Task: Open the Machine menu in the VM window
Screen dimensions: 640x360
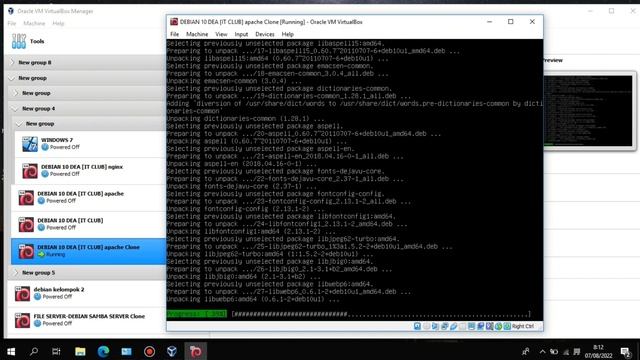Action: tap(197, 34)
